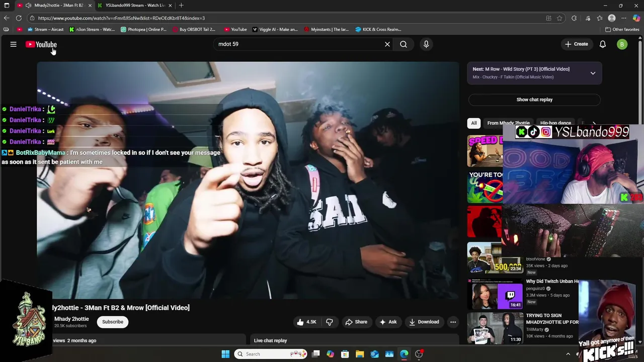Screen dimensions: 644x362
Task: Open Myinstants bookmark
Action: [x=326, y=29]
